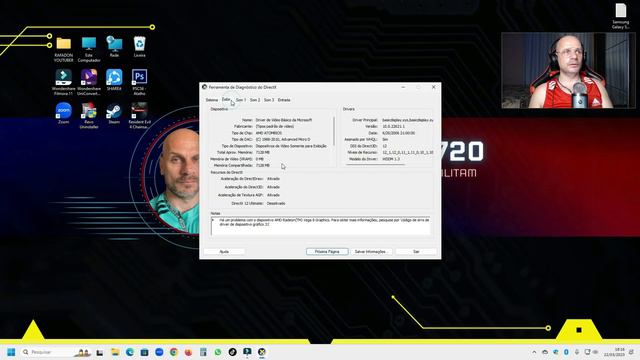
Task: Launch Photoshop PSCS6 Atalho shortcut
Action: (139, 82)
